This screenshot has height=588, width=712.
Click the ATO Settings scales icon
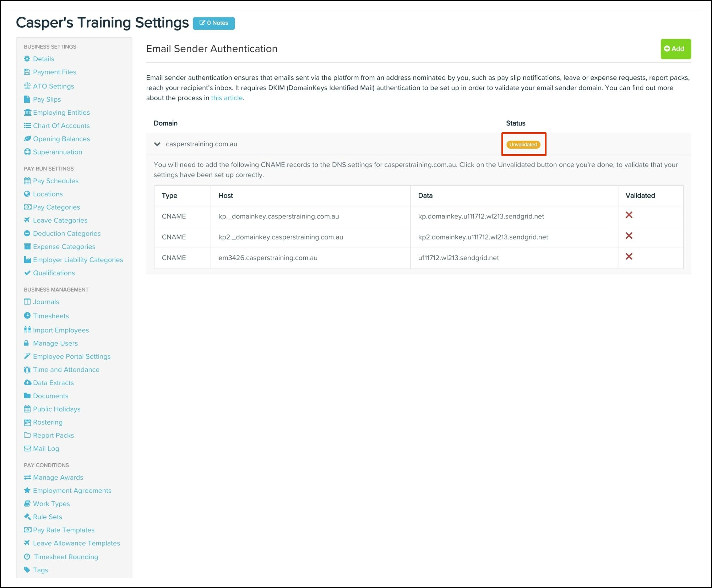[x=27, y=86]
